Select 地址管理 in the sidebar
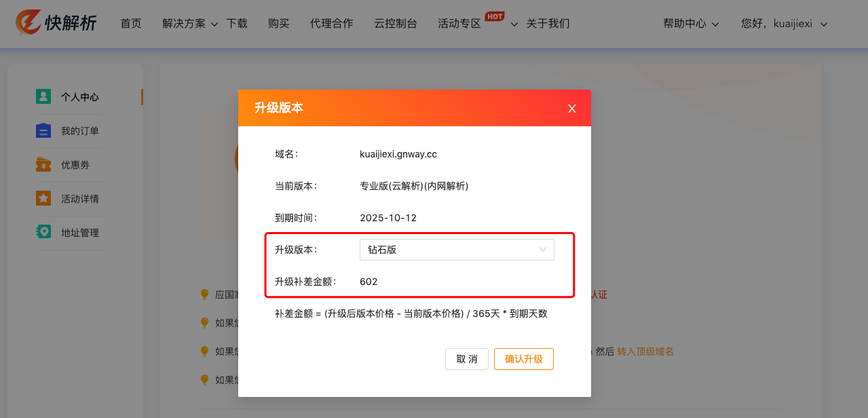The width and height of the screenshot is (868, 418). (80, 233)
